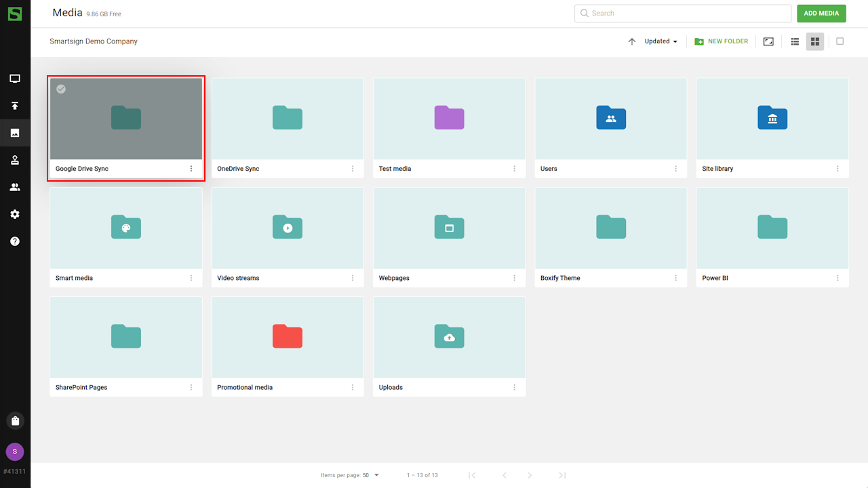
Task: Open the red Promotional media folder
Action: (x=288, y=337)
